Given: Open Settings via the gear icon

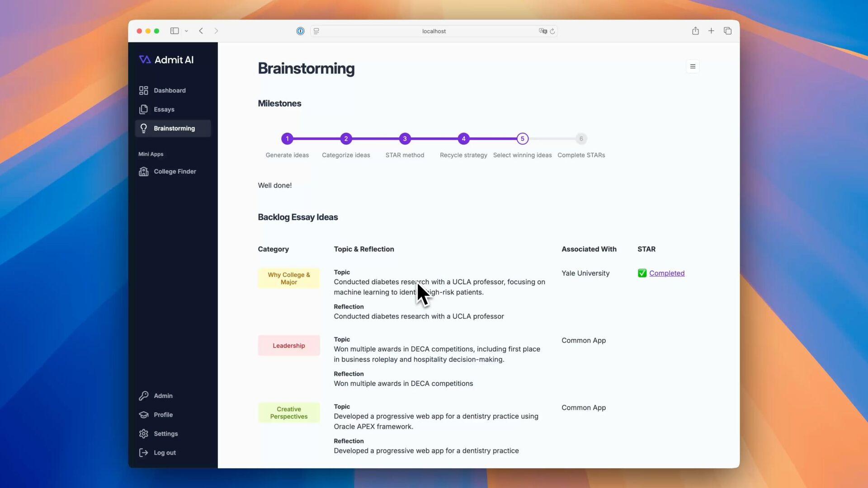Looking at the screenshot, I should pyautogui.click(x=144, y=434).
